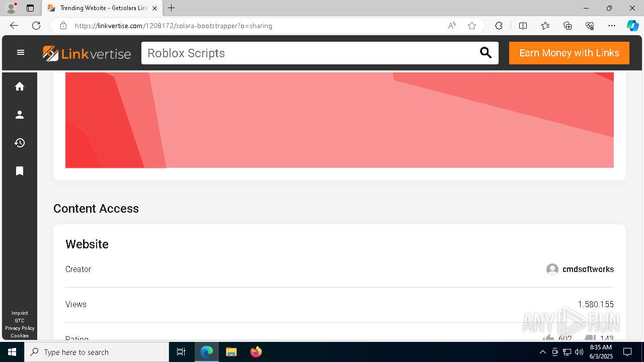The height and width of the screenshot is (362, 644).
Task: Open the Imprint link
Action: (x=20, y=313)
